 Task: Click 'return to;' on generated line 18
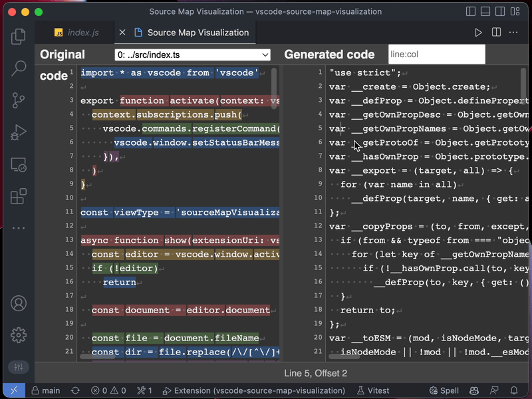368,310
